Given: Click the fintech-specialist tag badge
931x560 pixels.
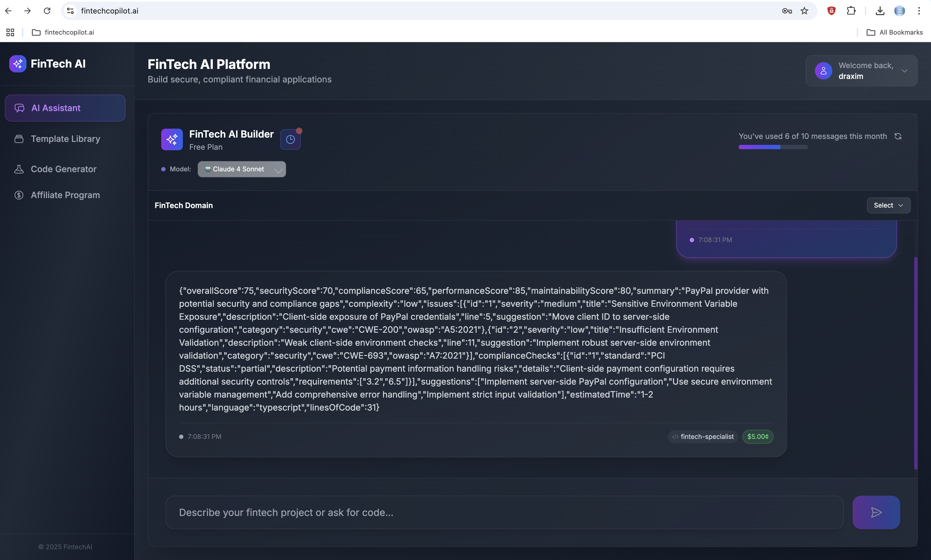Looking at the screenshot, I should (x=703, y=436).
